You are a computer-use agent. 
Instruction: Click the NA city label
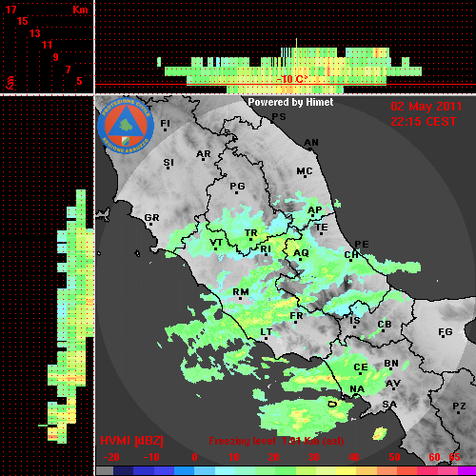click(357, 389)
